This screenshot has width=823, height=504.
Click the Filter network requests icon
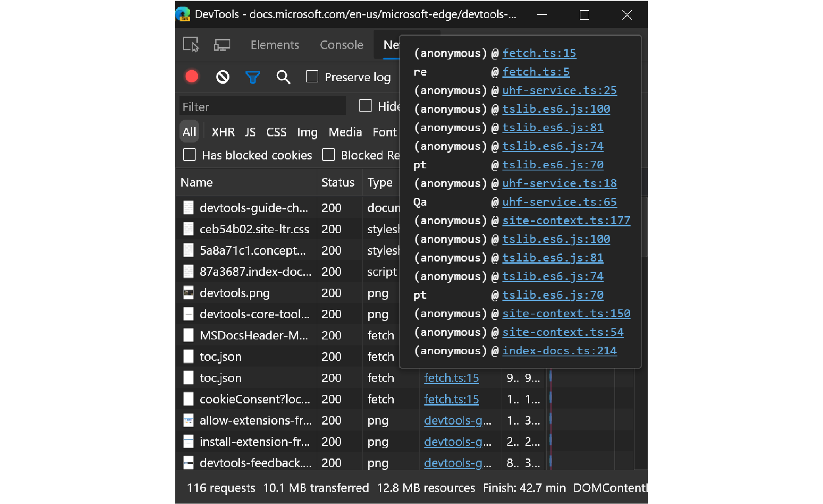pyautogui.click(x=252, y=76)
